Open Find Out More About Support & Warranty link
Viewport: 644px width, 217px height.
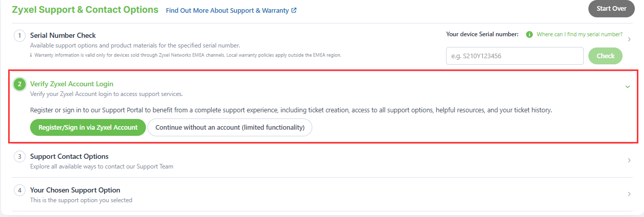click(227, 10)
